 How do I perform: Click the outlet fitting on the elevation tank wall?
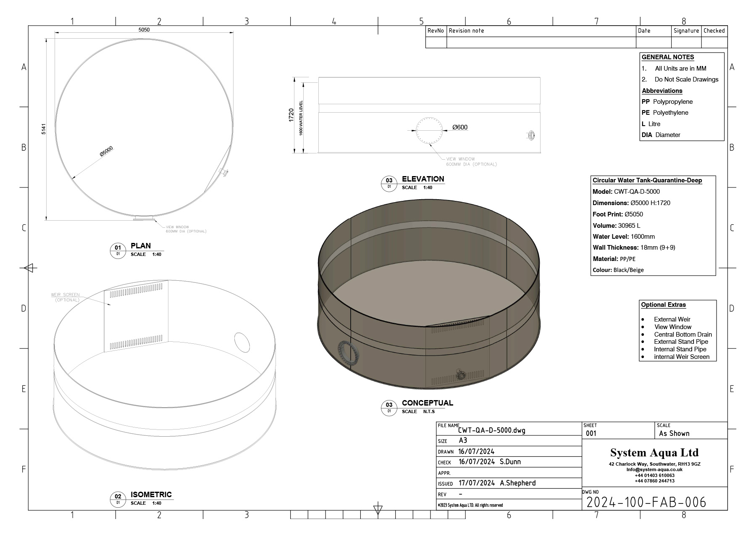(531, 135)
